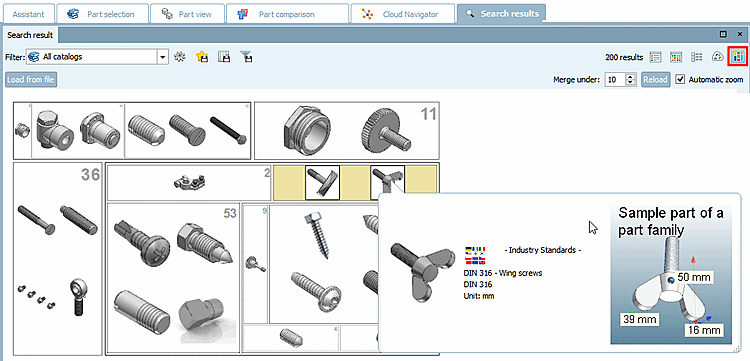This screenshot has width=750, height=361.
Task: Click the small set screw in group 4
Action: pyautogui.click(x=291, y=337)
